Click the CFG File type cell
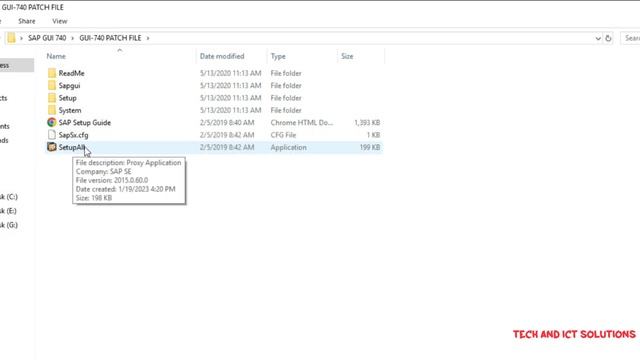This screenshot has width=640, height=360. click(x=283, y=135)
